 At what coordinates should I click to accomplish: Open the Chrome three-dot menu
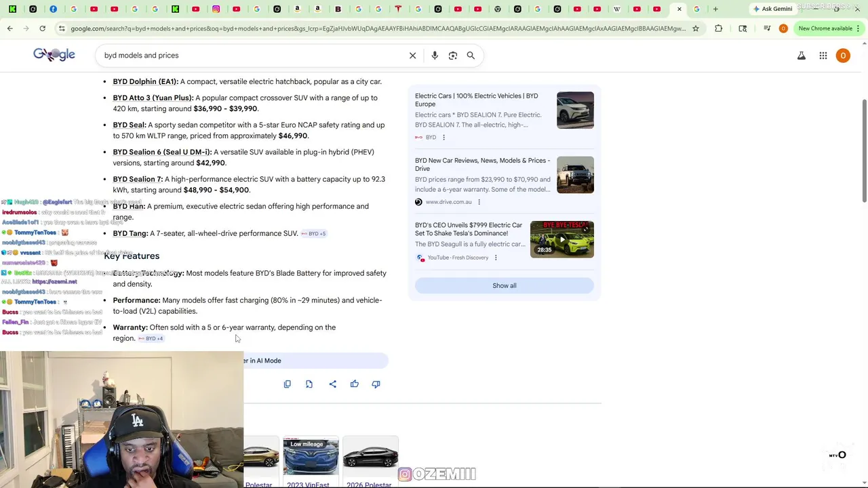858,28
